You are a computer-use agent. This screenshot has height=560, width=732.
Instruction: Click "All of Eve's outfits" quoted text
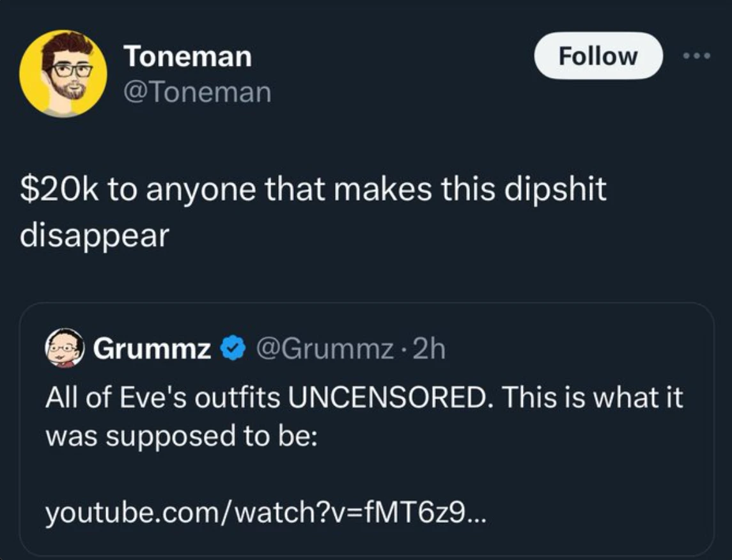(162, 398)
